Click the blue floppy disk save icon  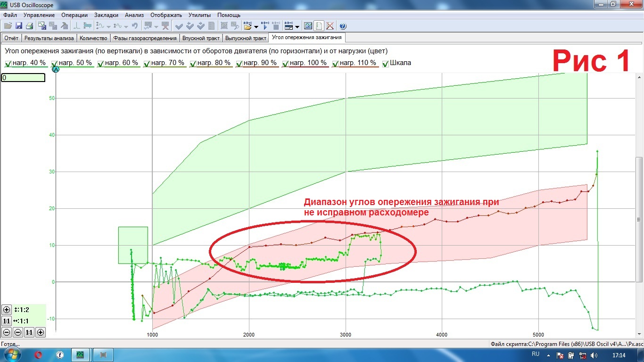click(x=19, y=26)
